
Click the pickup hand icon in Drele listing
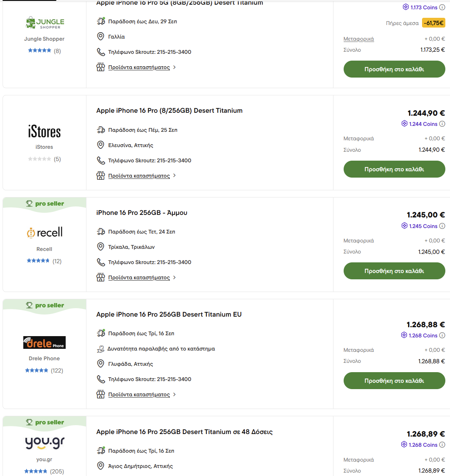100,349
